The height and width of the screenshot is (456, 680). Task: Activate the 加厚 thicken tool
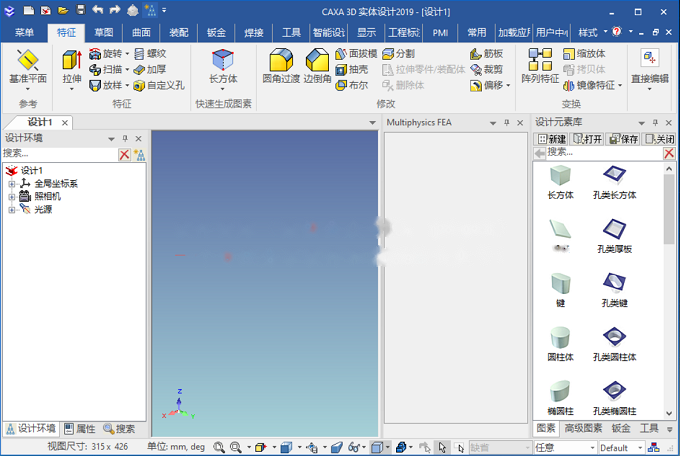tap(150, 69)
